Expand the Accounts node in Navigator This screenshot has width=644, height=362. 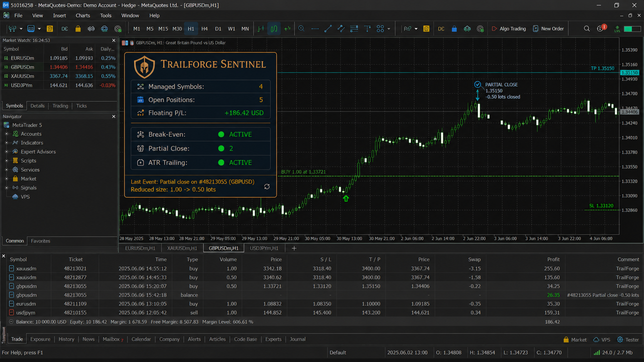(x=7, y=134)
